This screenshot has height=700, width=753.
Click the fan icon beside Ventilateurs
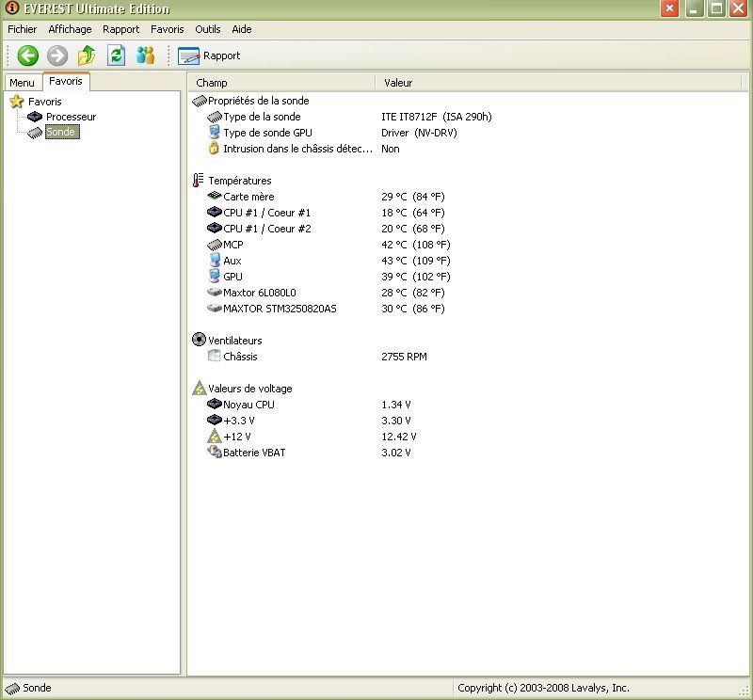[x=199, y=341]
